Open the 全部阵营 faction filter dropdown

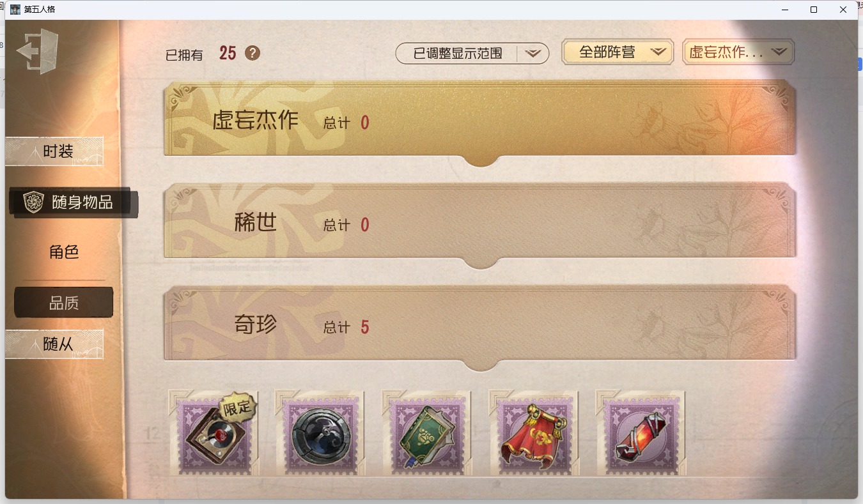pos(618,52)
